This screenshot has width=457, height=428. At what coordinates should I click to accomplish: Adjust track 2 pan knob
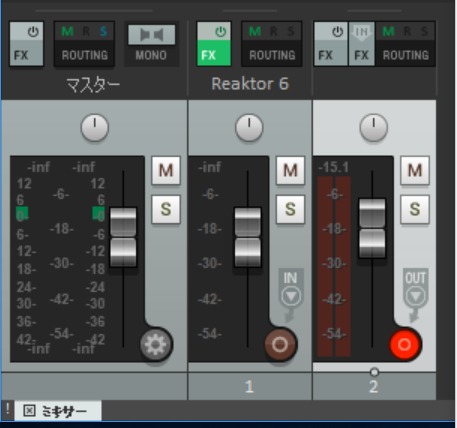pos(374,128)
